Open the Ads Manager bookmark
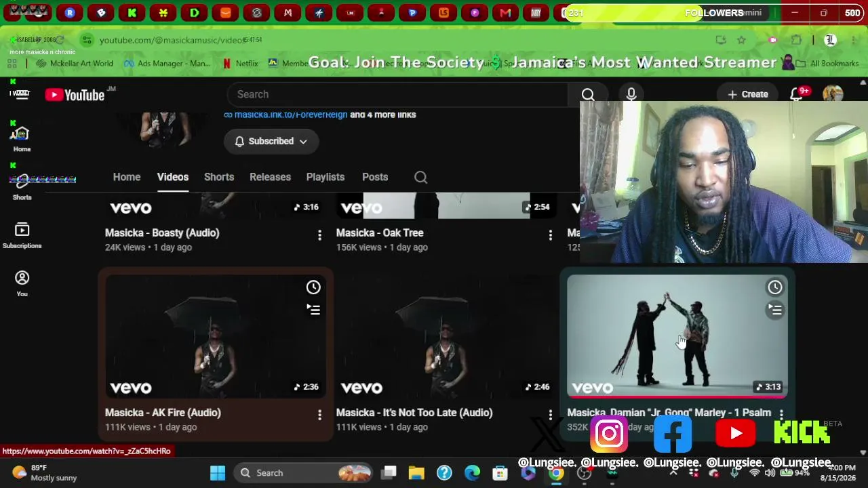 coord(167,63)
